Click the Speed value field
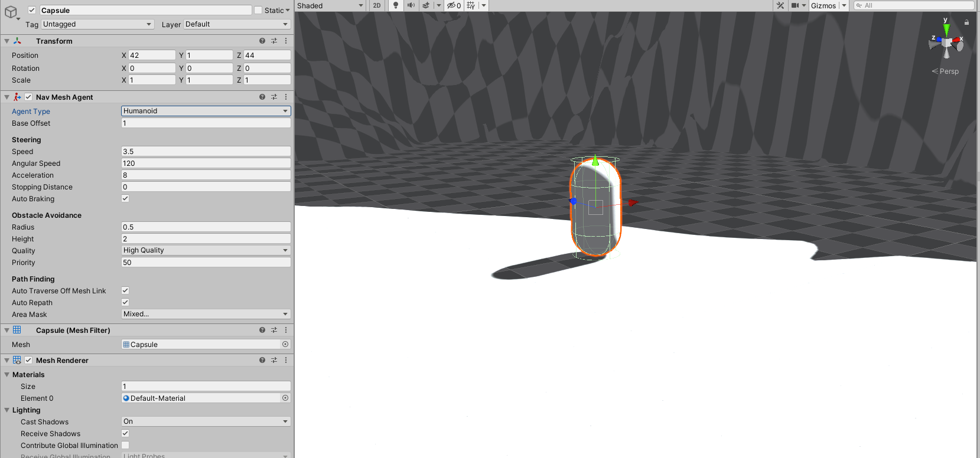 coord(206,151)
